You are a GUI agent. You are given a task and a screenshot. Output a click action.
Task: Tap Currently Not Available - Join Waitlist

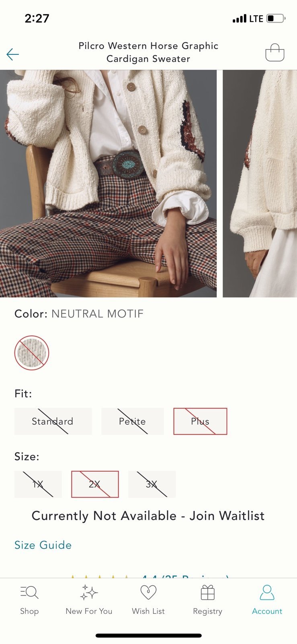(148, 516)
